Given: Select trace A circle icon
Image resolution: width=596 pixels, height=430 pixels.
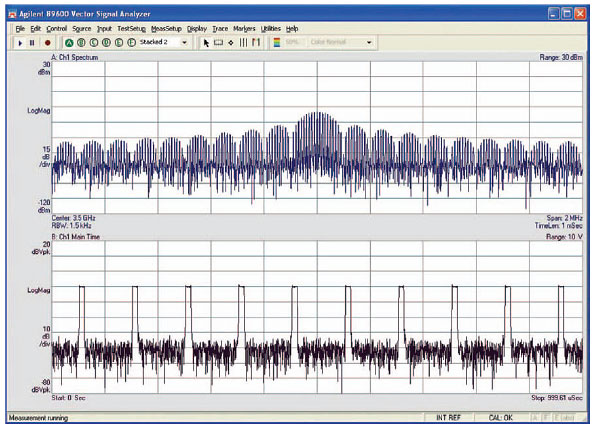Looking at the screenshot, I should pos(69,43).
